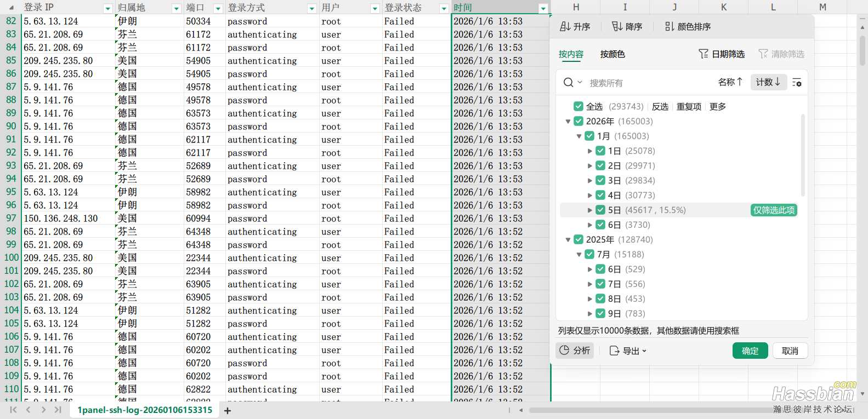Click the confirm (确定) button

pos(750,351)
